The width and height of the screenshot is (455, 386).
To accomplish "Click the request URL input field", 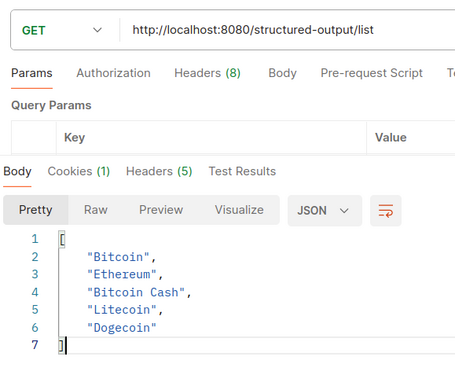I will click(288, 30).
